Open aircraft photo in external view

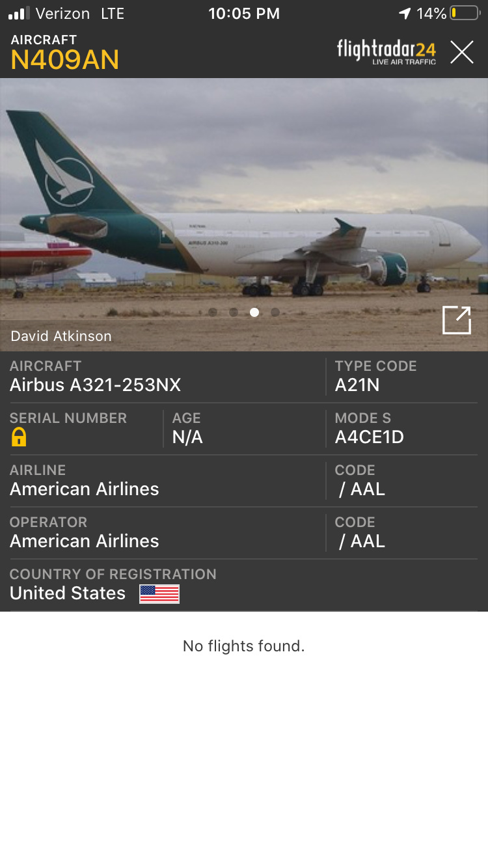coord(457,320)
